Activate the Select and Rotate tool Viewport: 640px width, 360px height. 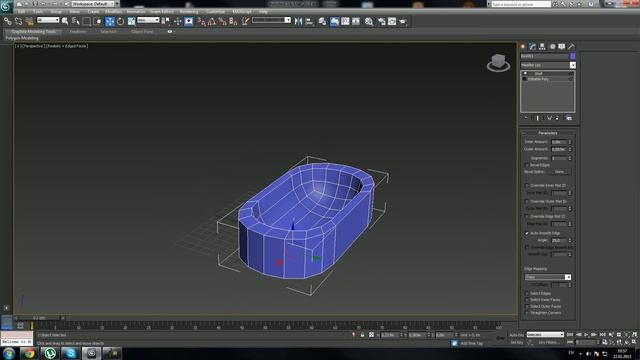pyautogui.click(x=120, y=21)
